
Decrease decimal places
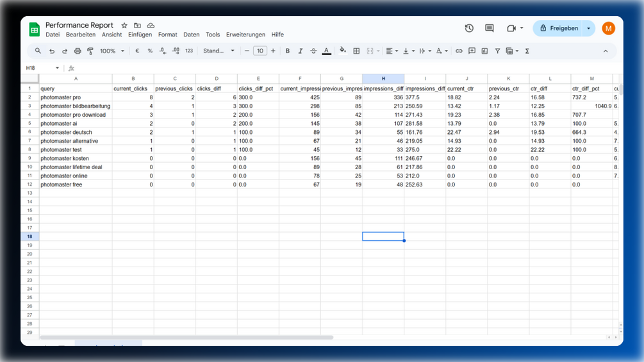tap(163, 51)
